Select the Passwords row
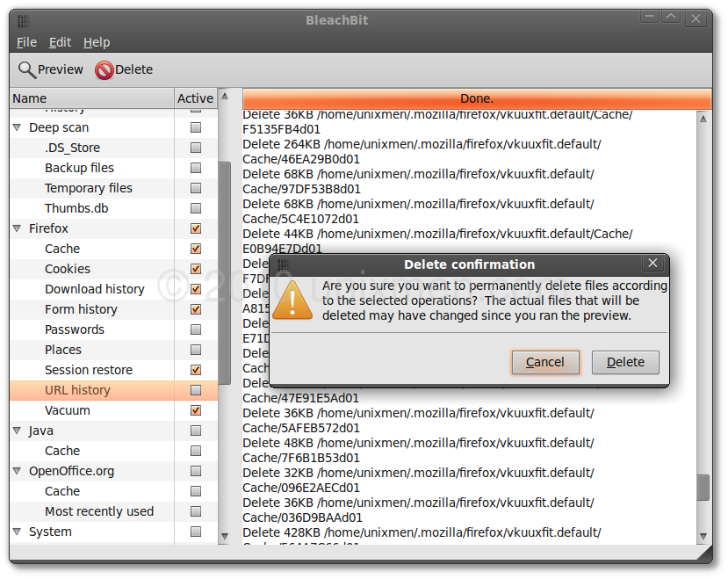This screenshot has height=579, width=728. 114,329
